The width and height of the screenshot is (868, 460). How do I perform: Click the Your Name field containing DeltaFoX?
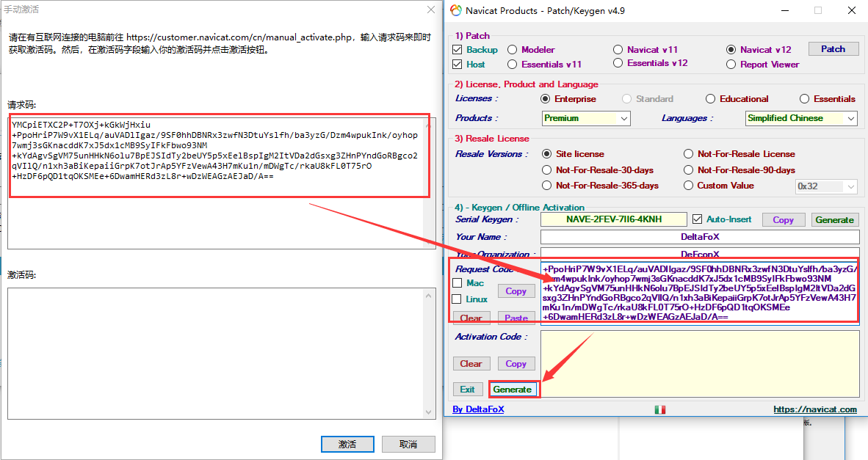700,237
